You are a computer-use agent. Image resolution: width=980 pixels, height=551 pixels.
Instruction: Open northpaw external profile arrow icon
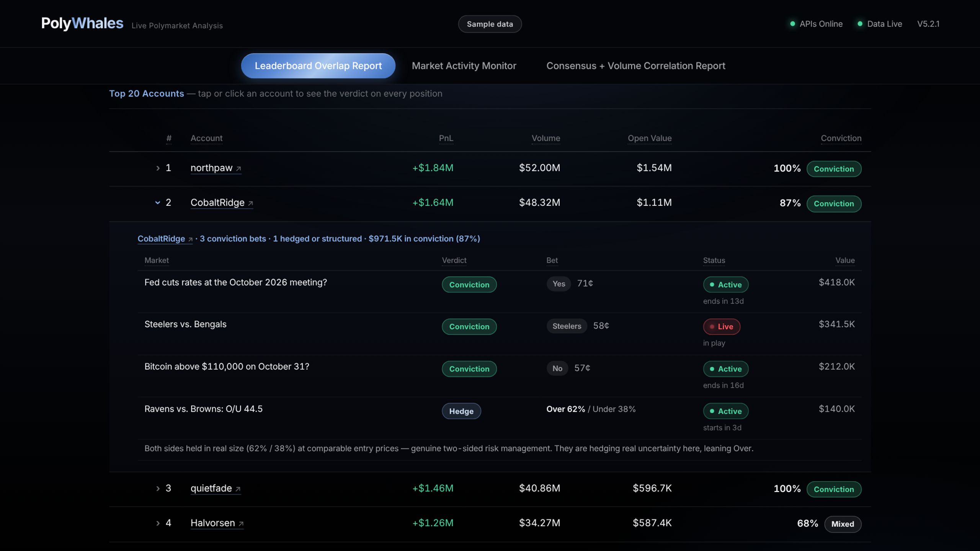point(238,168)
